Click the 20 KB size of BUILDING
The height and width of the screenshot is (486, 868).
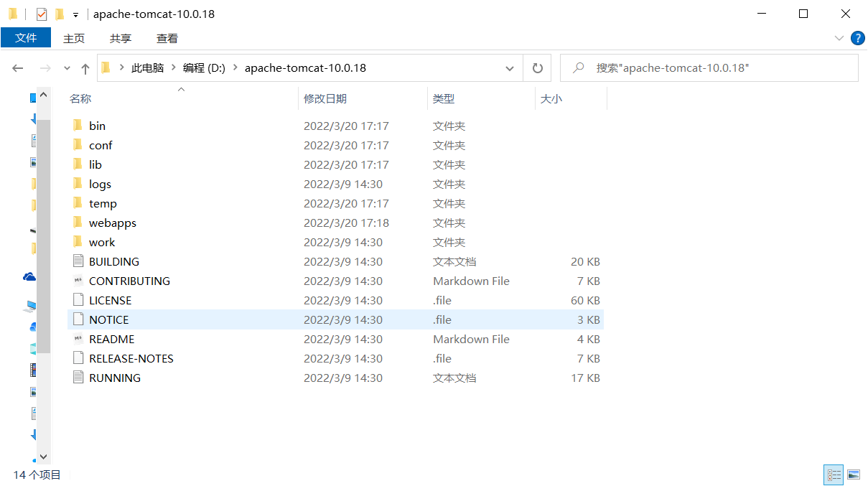pyautogui.click(x=586, y=261)
